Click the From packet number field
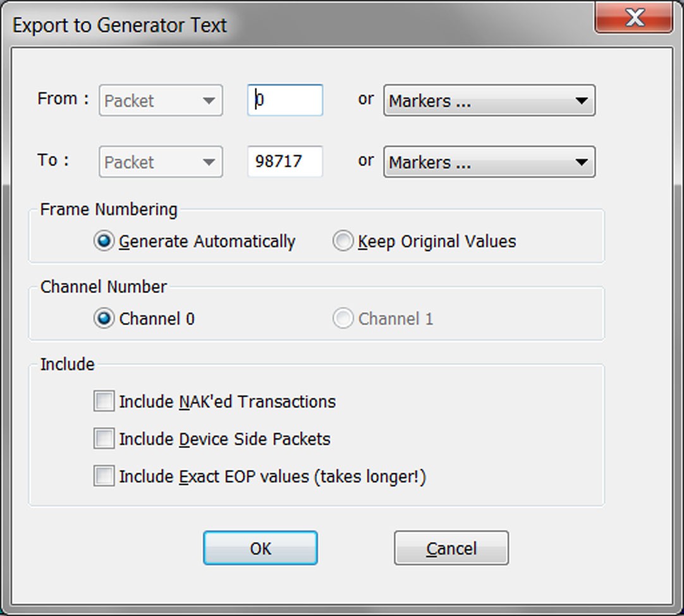The image size is (684, 616). (285, 100)
